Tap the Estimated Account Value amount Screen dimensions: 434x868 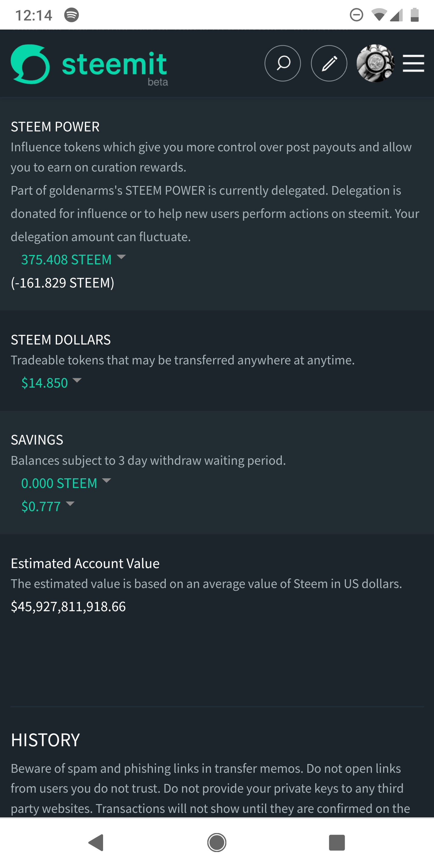[68, 606]
